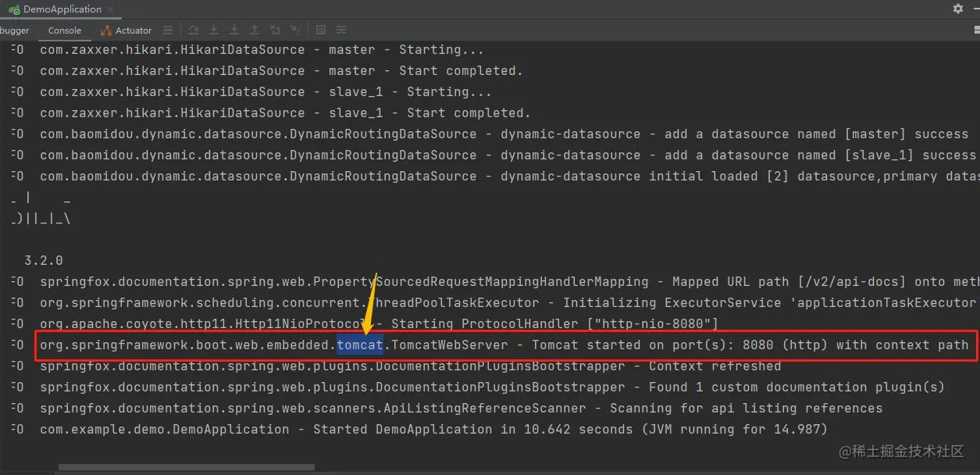Open the threads list menu icon
Viewport: 980px width, 475px height.
[168, 30]
